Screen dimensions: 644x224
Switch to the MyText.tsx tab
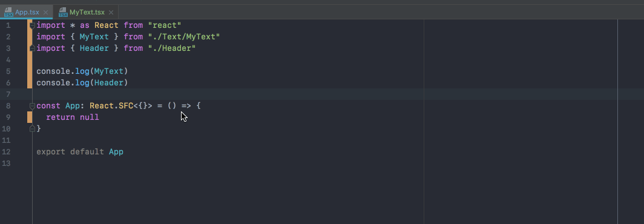pyautogui.click(x=87, y=12)
